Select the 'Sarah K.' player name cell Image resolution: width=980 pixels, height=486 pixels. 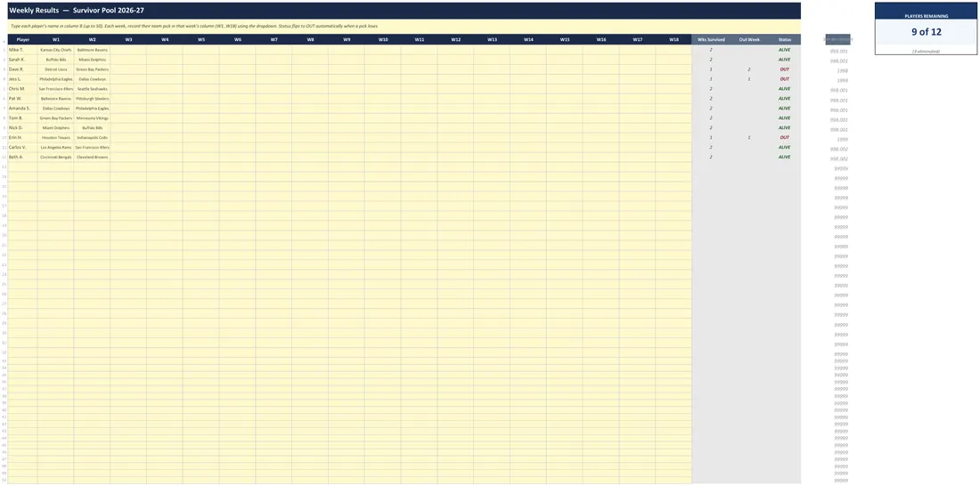point(22,60)
